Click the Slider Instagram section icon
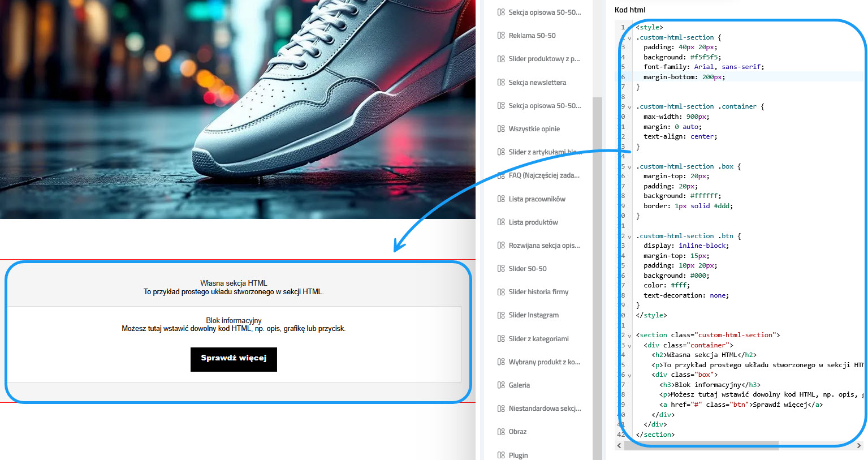Image resolution: width=868 pixels, height=460 pixels. [500, 315]
